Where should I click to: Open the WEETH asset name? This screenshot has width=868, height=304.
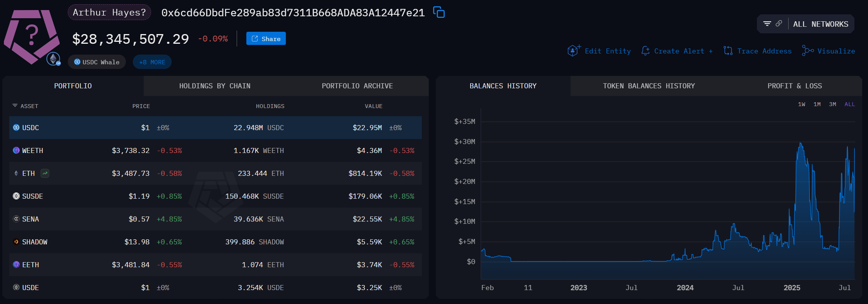[33, 151]
